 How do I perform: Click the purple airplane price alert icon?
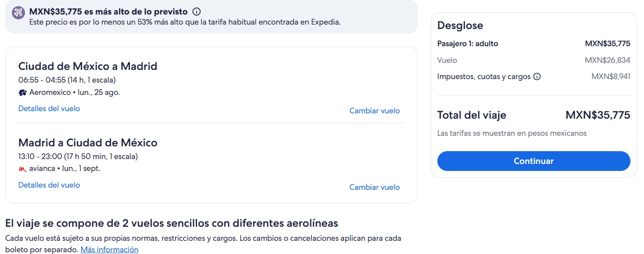point(18,13)
